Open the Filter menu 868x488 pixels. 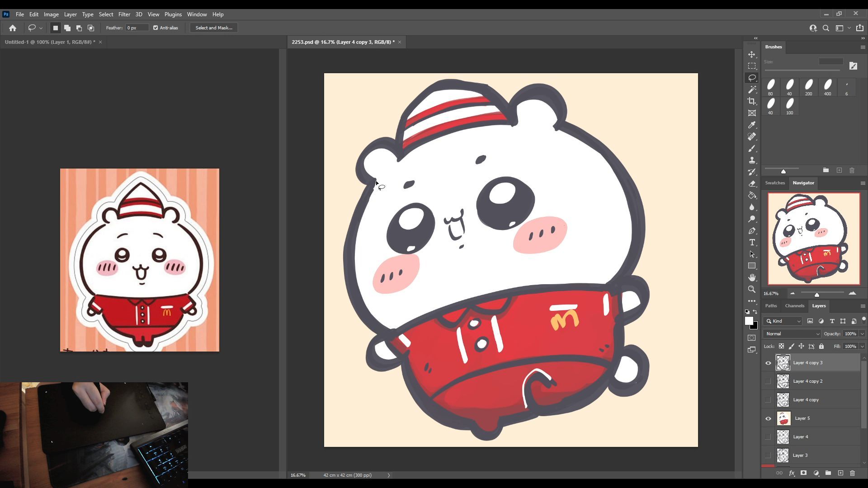(x=124, y=14)
